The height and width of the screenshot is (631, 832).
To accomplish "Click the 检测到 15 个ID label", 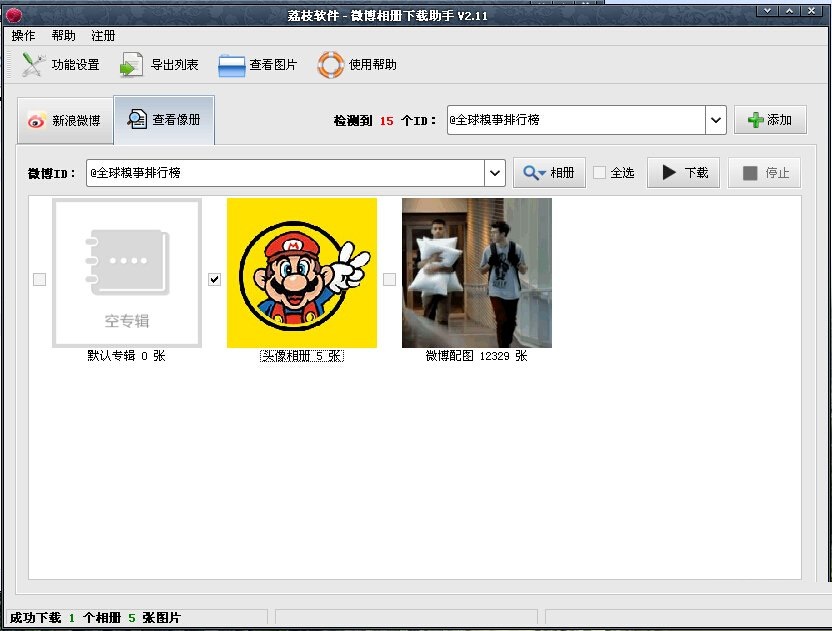I will (385, 120).
